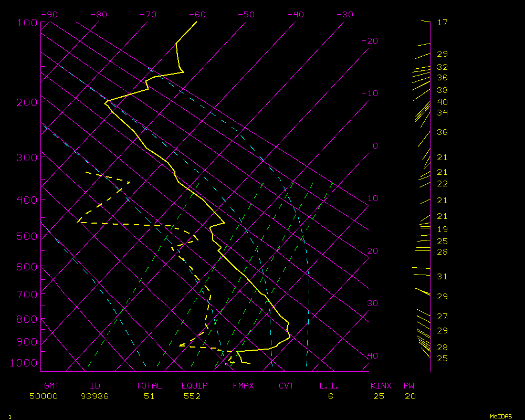
Task: Select the wind speed label 31
Action: point(442,277)
